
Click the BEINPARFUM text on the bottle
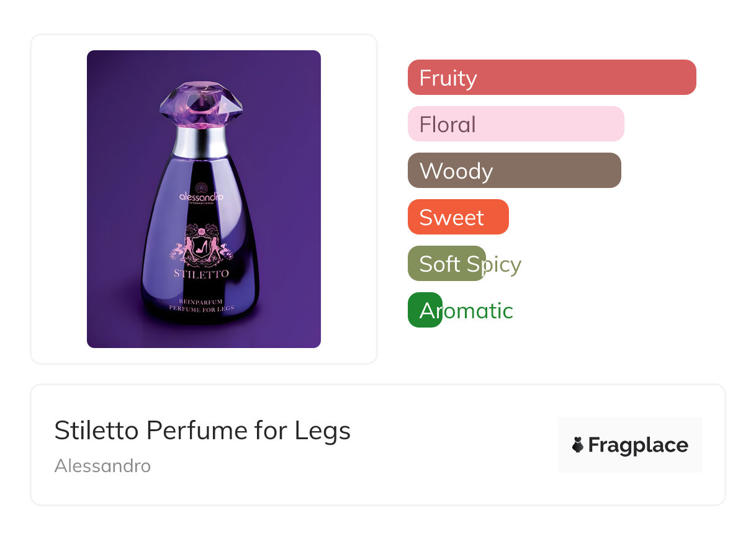click(x=200, y=300)
